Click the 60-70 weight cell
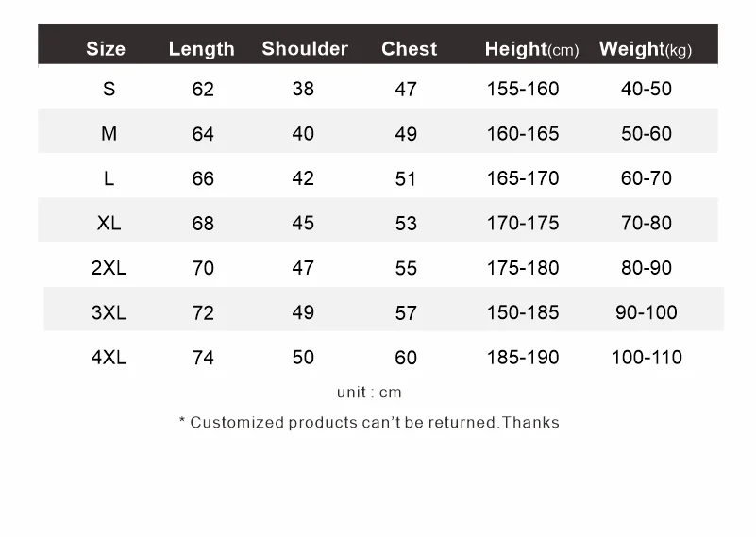The image size is (756, 537). point(647,178)
